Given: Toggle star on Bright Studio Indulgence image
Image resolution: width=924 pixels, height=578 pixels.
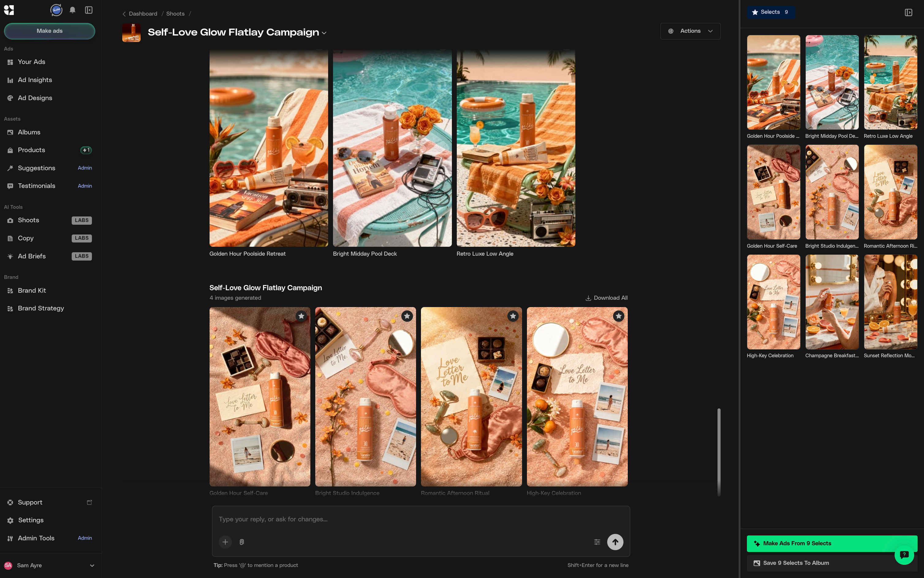Looking at the screenshot, I should [x=407, y=316].
